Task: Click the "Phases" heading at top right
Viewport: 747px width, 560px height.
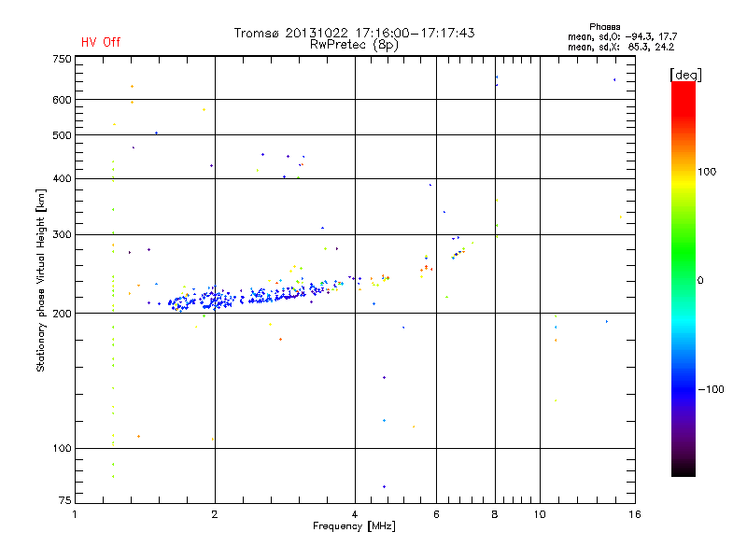Action: pyautogui.click(x=604, y=27)
